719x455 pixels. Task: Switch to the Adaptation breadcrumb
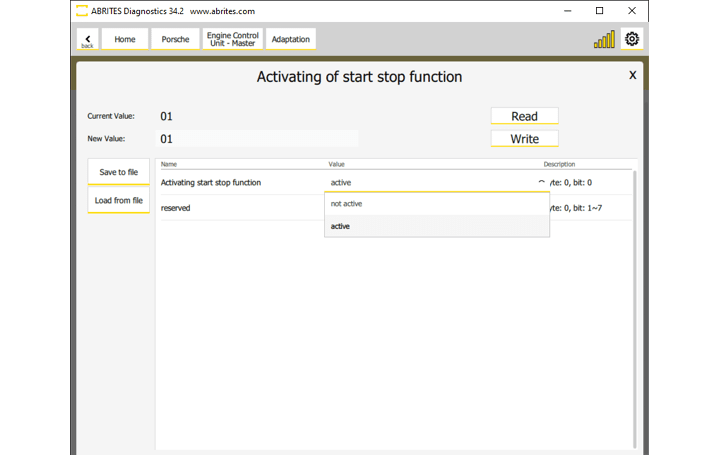pos(290,40)
